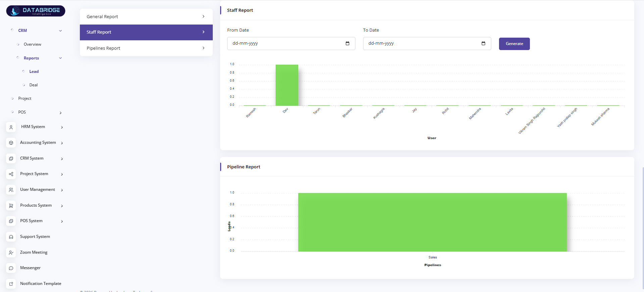This screenshot has height=292, width=644.
Task: Click the 'Mukesh sharma' axis label
Action: click(x=600, y=117)
